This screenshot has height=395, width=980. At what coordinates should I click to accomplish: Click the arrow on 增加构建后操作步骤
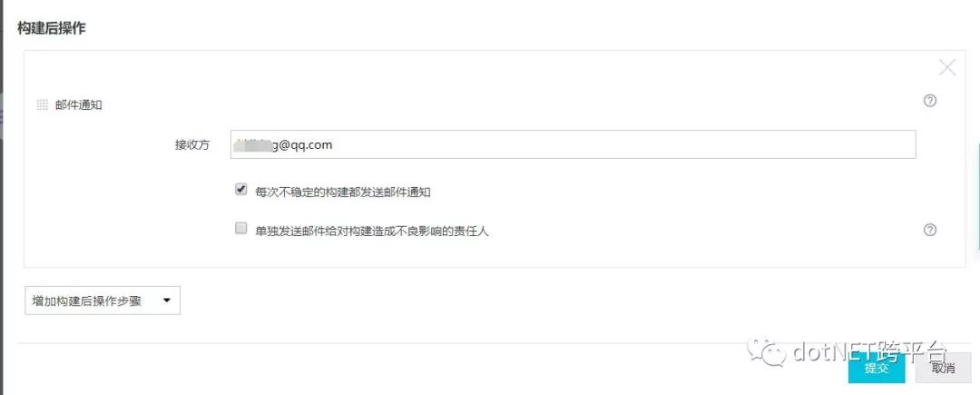166,300
